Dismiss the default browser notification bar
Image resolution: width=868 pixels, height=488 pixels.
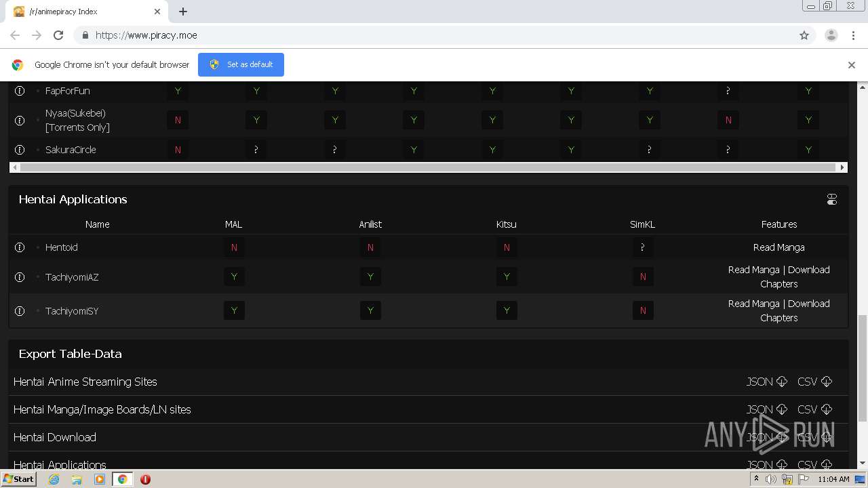852,65
